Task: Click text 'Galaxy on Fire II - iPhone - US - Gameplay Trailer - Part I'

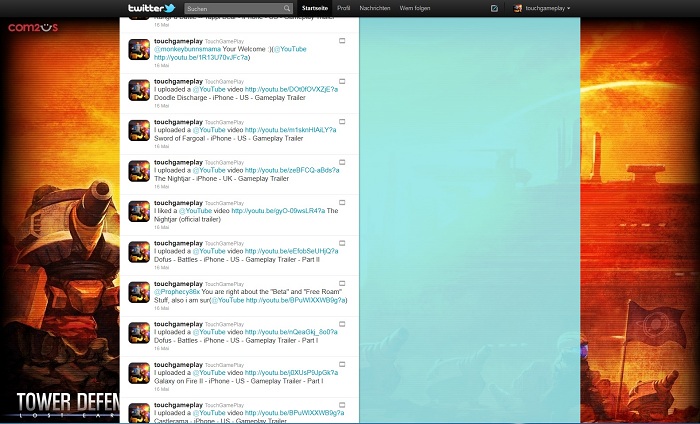Action: coord(239,381)
